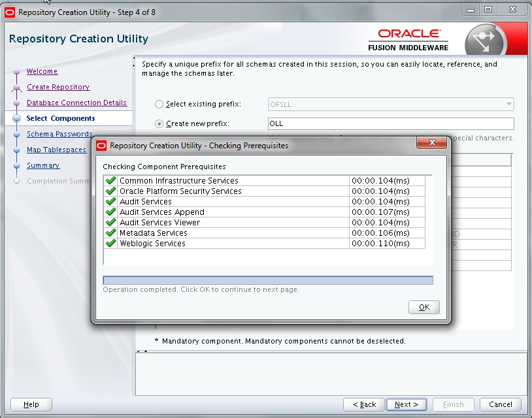532x418 pixels.
Task: Click the 00:00.107(ms) time cell
Action: pyautogui.click(x=387, y=212)
